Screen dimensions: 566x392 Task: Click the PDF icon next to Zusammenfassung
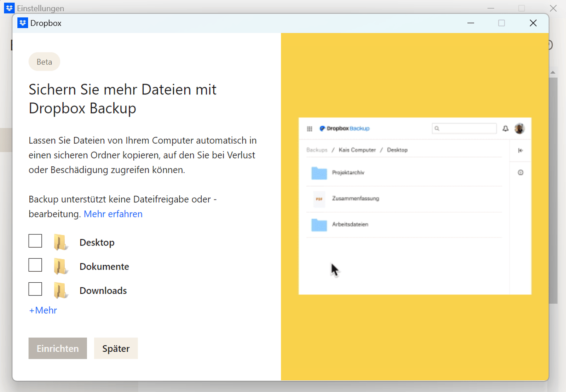click(x=319, y=199)
